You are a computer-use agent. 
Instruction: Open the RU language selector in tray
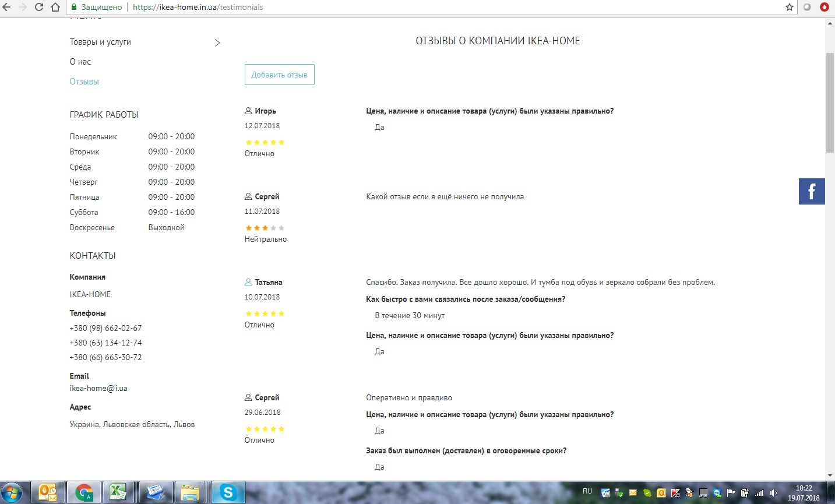587,491
